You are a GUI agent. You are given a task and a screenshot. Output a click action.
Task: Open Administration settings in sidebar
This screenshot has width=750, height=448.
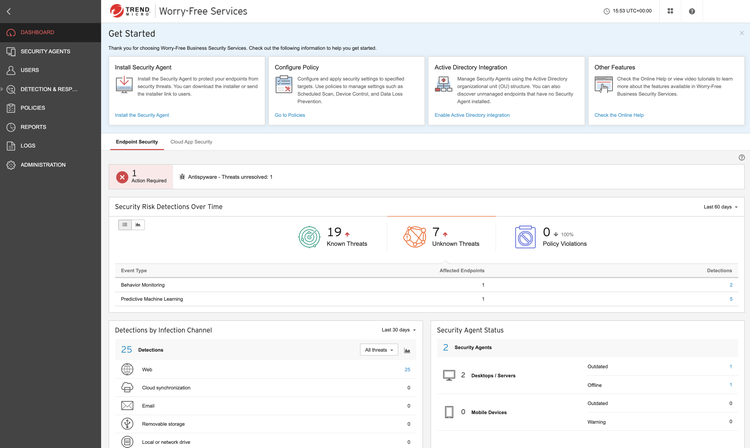tap(43, 165)
